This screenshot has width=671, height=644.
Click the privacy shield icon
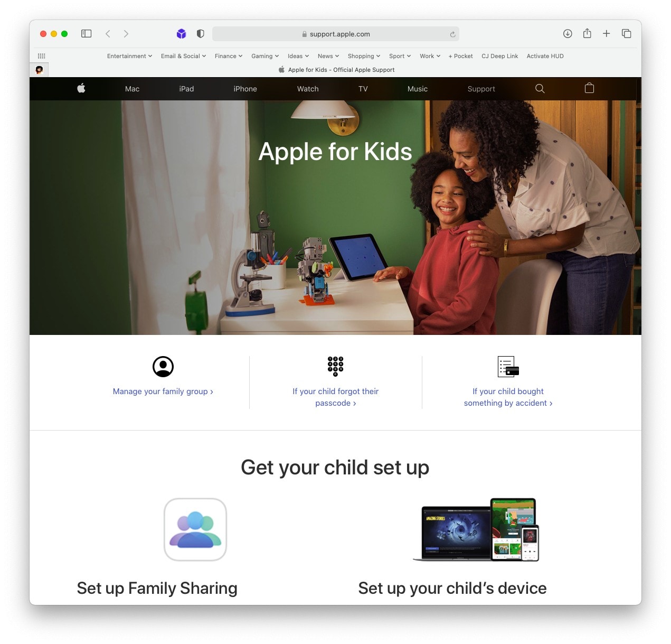(201, 34)
